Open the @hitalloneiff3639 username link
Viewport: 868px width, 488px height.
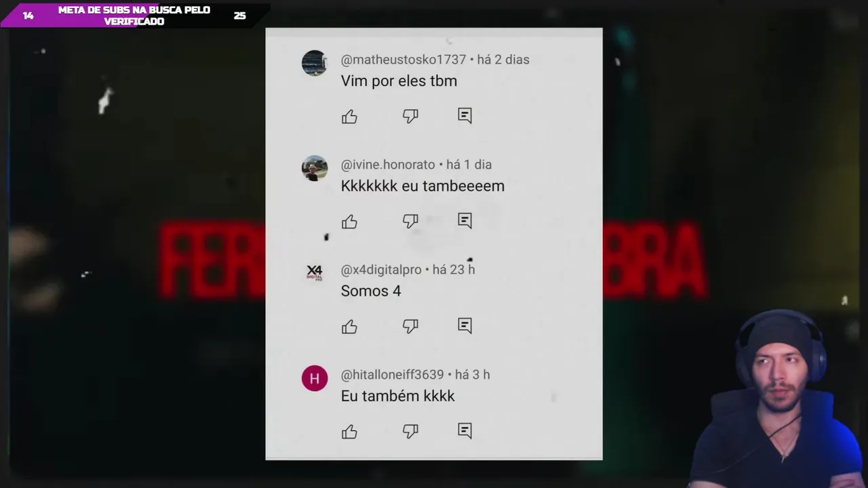[392, 375]
